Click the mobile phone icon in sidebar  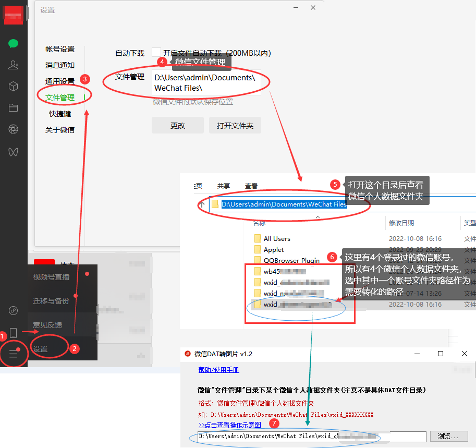point(13,333)
